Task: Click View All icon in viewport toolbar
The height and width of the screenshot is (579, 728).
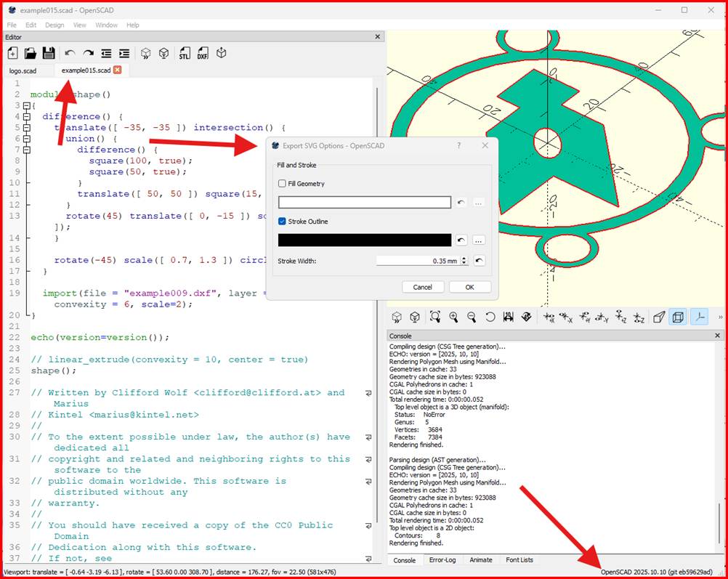Action: click(434, 317)
